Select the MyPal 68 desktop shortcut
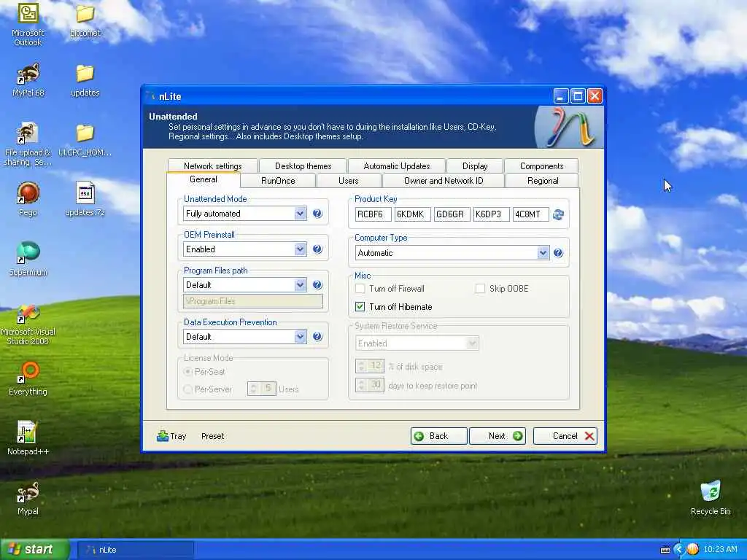This screenshot has height=560, width=747. (x=28, y=79)
